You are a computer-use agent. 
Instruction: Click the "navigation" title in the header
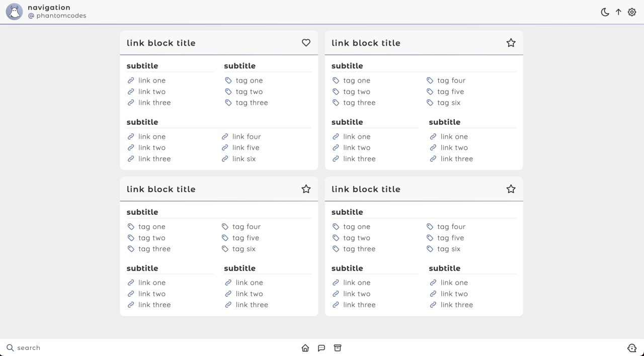[49, 8]
